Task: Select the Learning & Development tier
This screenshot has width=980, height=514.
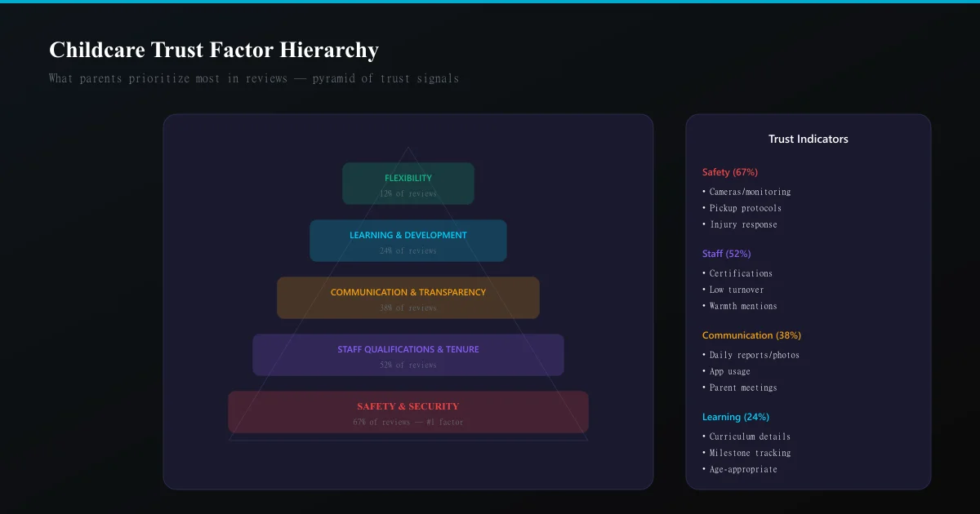Action: coord(408,241)
